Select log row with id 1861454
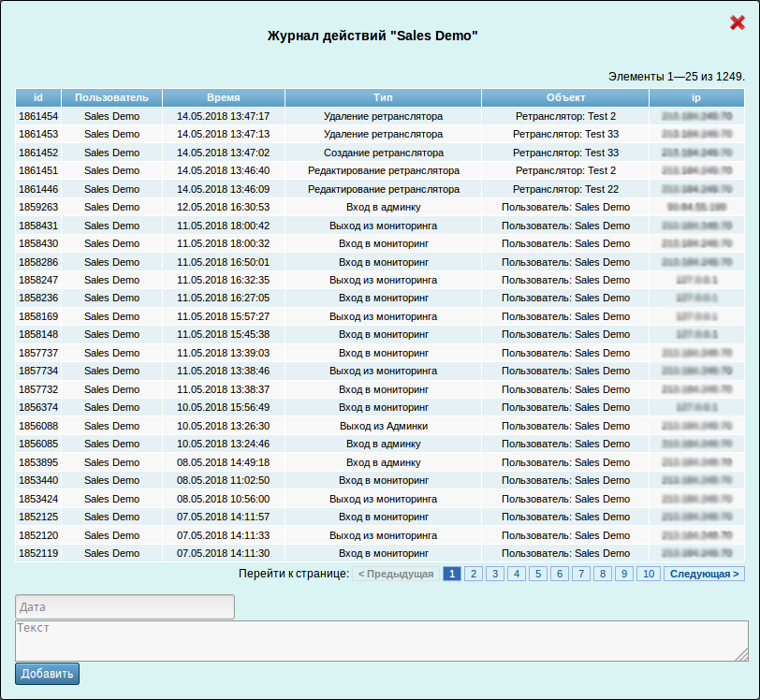Viewport: 760px width, 700px height. [x=38, y=116]
